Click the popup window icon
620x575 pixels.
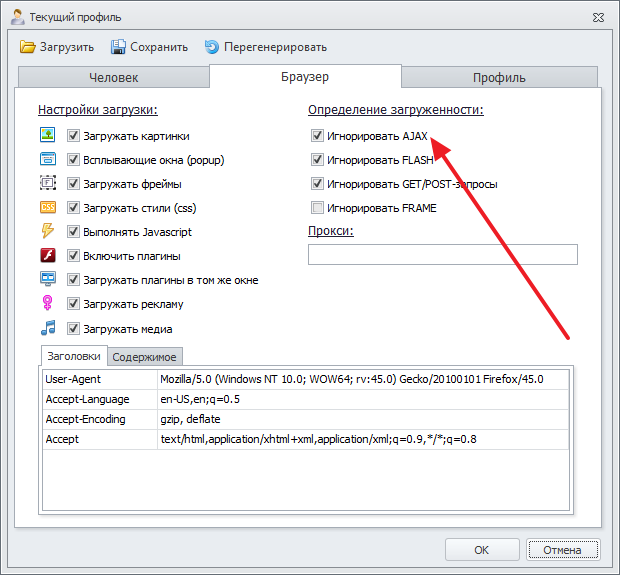[48, 159]
